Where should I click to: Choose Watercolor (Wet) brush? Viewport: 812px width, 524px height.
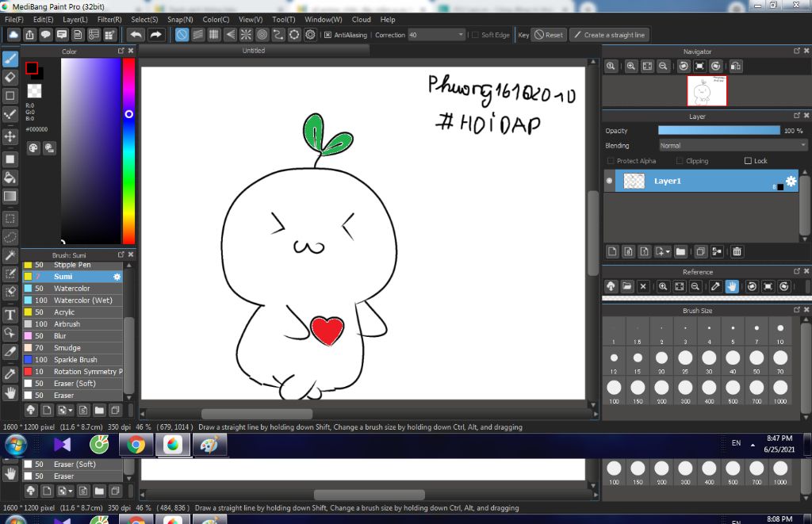pos(73,300)
